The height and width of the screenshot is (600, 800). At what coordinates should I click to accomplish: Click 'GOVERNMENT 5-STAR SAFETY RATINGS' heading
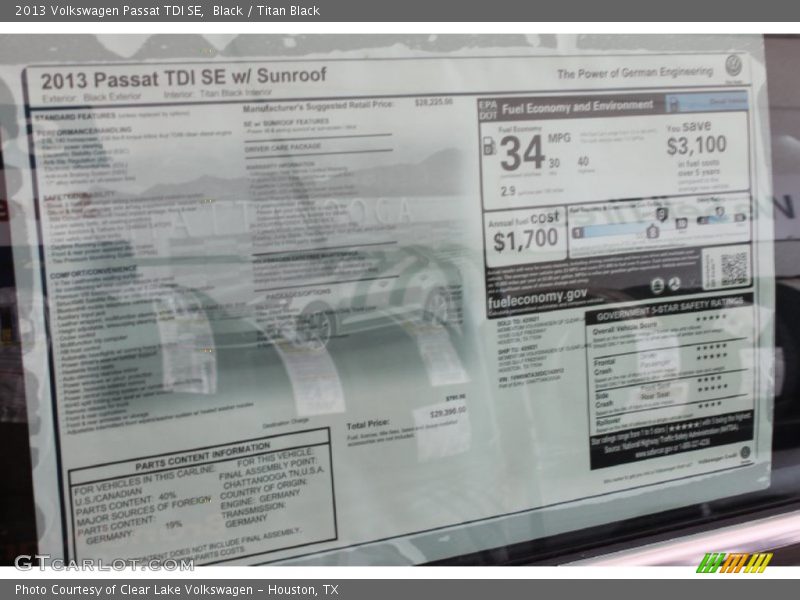pyautogui.click(x=669, y=308)
